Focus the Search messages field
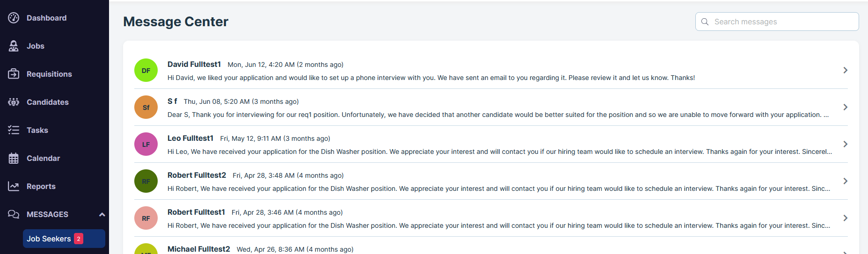868x254 pixels. [x=777, y=22]
